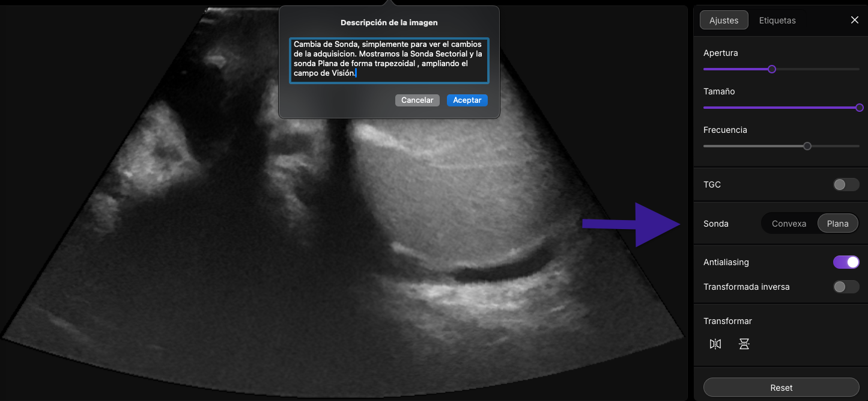The height and width of the screenshot is (401, 868).
Task: Switch to the Etiquetas tab
Action: tap(777, 20)
